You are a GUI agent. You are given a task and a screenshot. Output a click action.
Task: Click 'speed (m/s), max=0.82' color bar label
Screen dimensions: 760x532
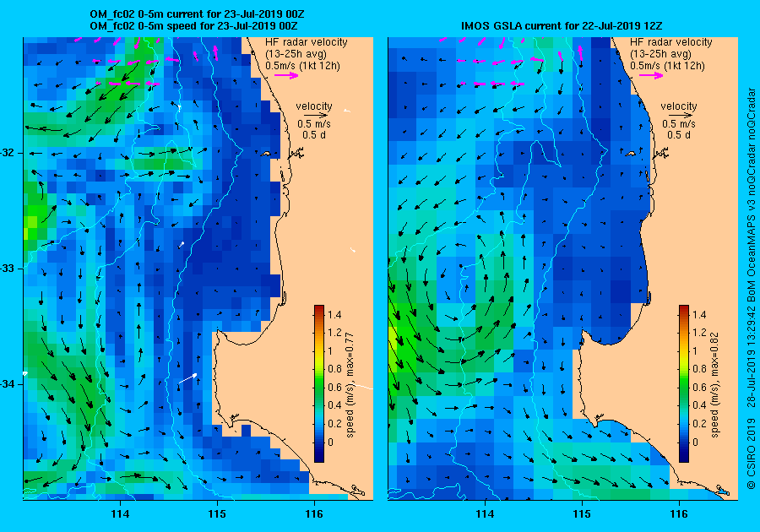tap(715, 385)
